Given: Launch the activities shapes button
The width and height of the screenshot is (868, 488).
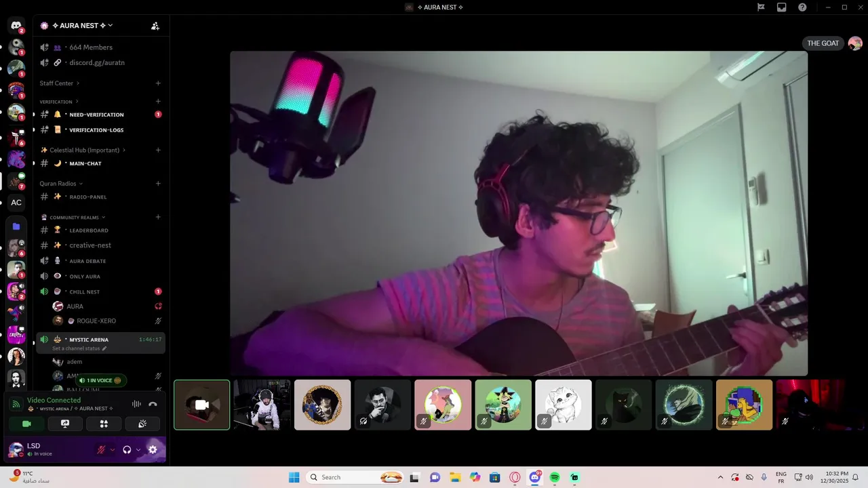Looking at the screenshot, I should pyautogui.click(x=104, y=424).
